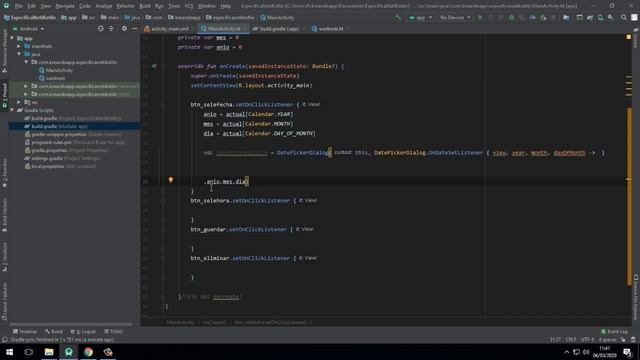This screenshot has width=640, height=360.
Task: Open the Terminal tool window
Action: tap(25, 331)
